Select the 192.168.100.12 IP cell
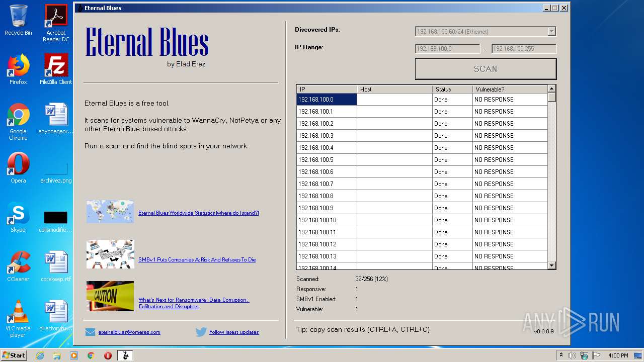The image size is (644, 362). (327, 244)
